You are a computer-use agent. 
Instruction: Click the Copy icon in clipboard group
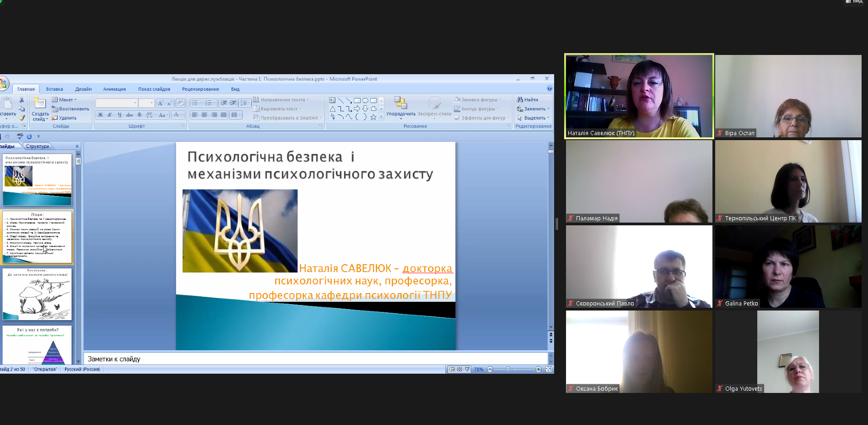coord(22,109)
